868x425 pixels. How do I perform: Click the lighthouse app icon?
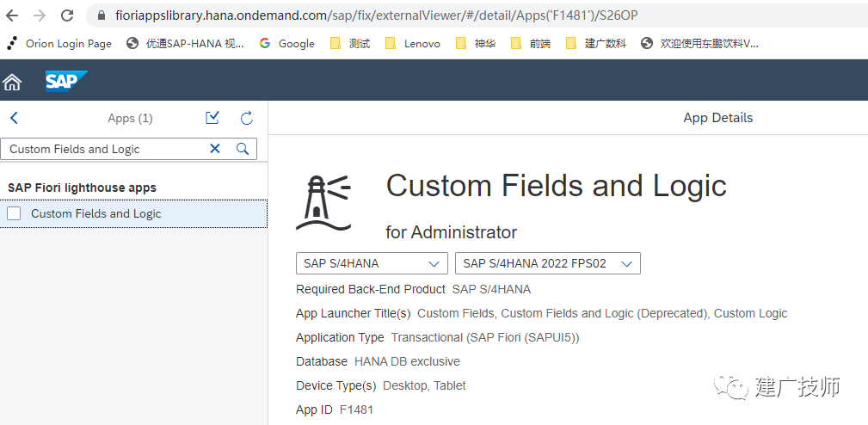[x=323, y=202]
